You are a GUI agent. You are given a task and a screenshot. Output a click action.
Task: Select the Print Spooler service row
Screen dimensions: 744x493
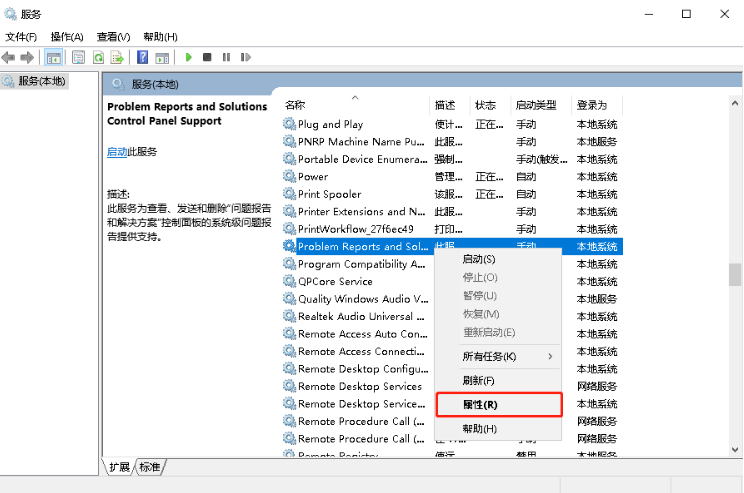pyautogui.click(x=330, y=194)
